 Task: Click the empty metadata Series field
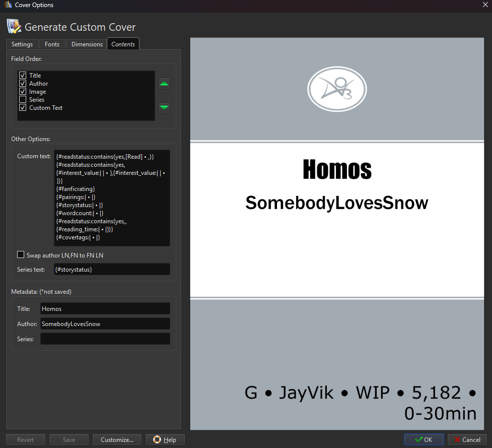click(105, 339)
